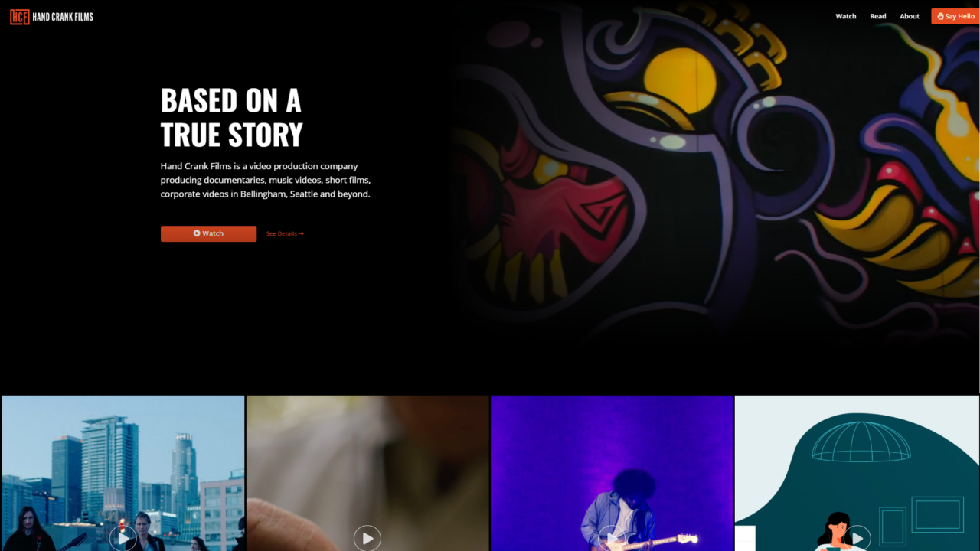This screenshot has width=980, height=551.
Task: Click the waving hand icon in Say Hello
Action: point(941,16)
